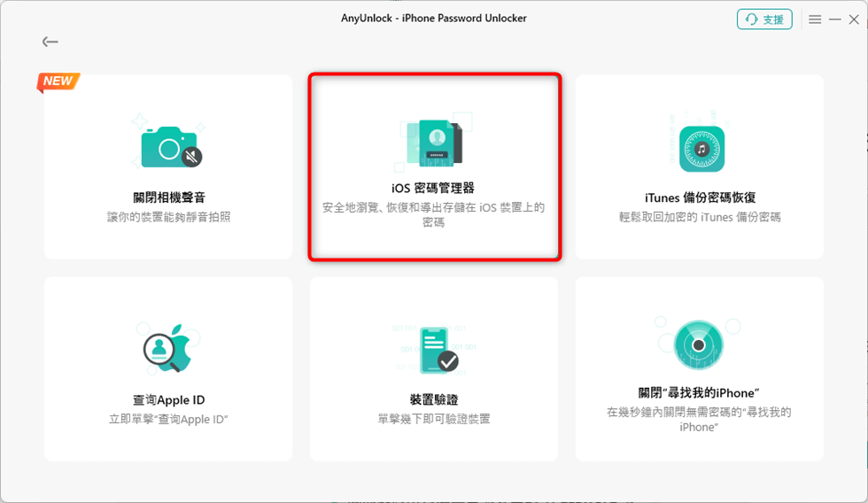Click the iTunes backup safe-dial icon
This screenshot has height=503, width=868.
point(701,149)
